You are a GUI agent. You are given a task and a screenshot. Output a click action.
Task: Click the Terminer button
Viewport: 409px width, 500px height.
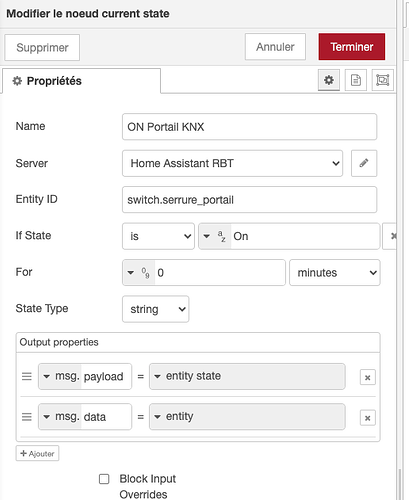pyautogui.click(x=352, y=47)
